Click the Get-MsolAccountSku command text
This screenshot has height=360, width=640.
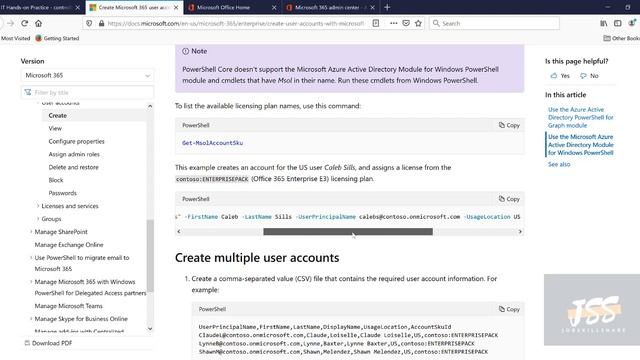(x=212, y=143)
